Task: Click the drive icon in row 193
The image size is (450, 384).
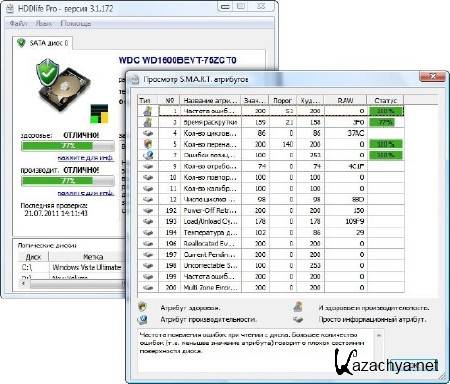Action: tap(148, 221)
